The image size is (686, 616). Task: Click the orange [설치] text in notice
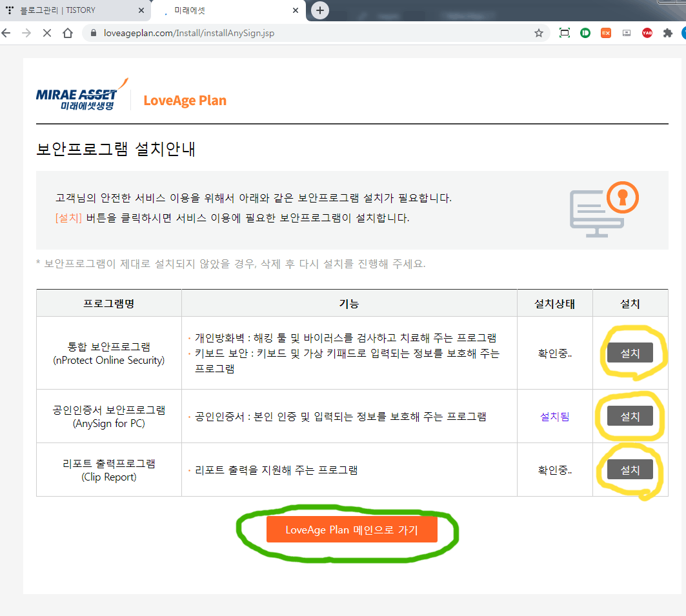68,218
